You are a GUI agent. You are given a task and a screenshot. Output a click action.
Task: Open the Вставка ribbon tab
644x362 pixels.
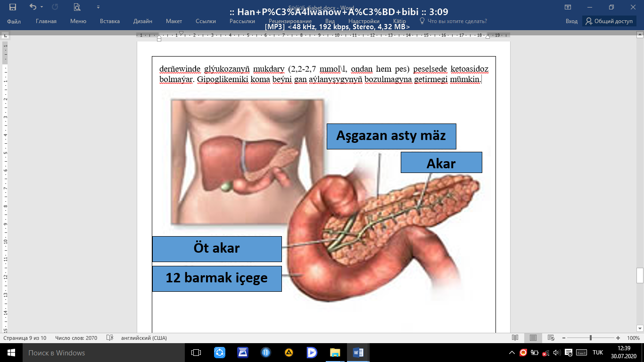110,21
